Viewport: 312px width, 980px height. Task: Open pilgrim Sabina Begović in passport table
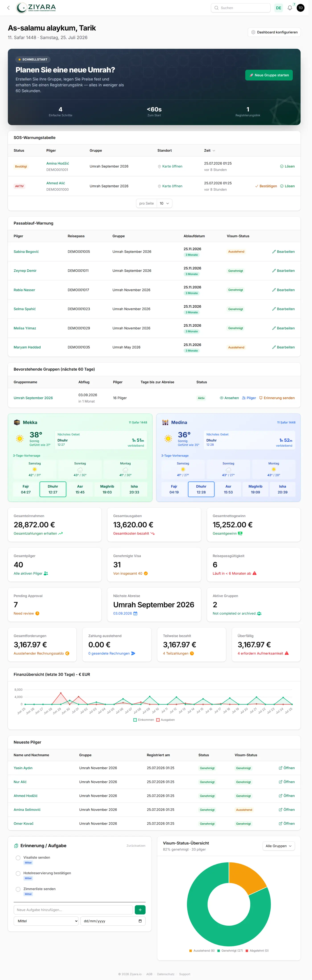click(x=26, y=251)
